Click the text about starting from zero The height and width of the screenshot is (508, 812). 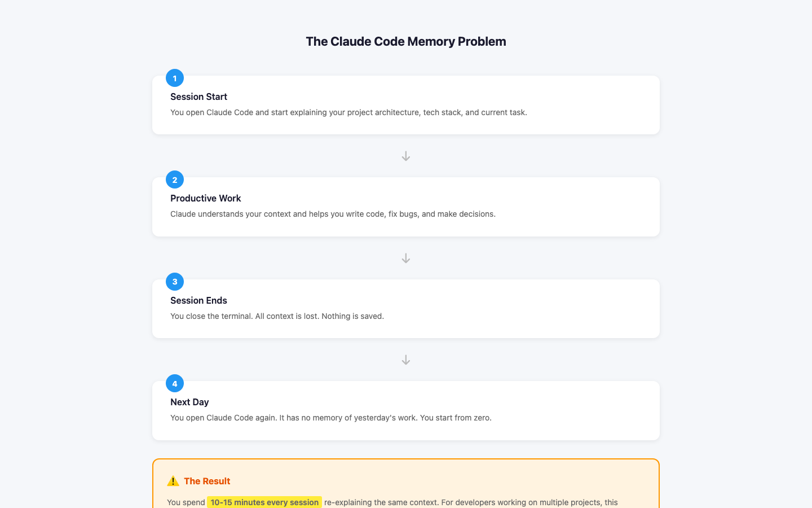(331, 418)
